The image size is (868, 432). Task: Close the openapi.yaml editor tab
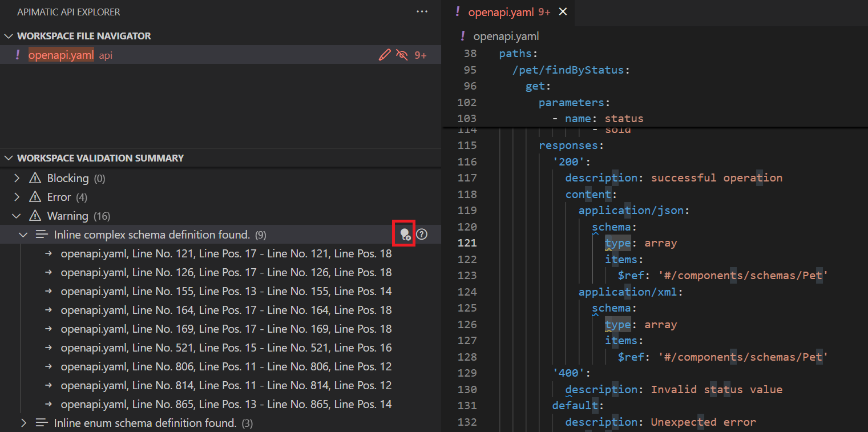pos(563,11)
